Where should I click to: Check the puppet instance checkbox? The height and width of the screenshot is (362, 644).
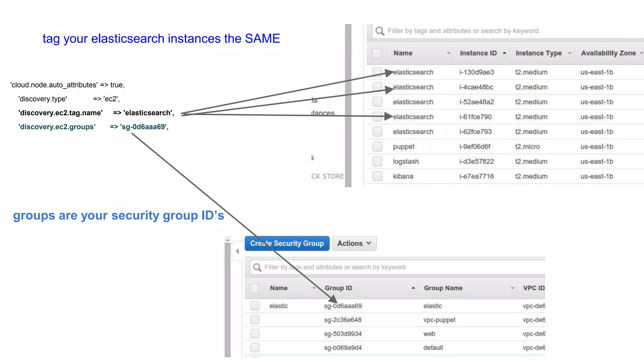point(377,146)
